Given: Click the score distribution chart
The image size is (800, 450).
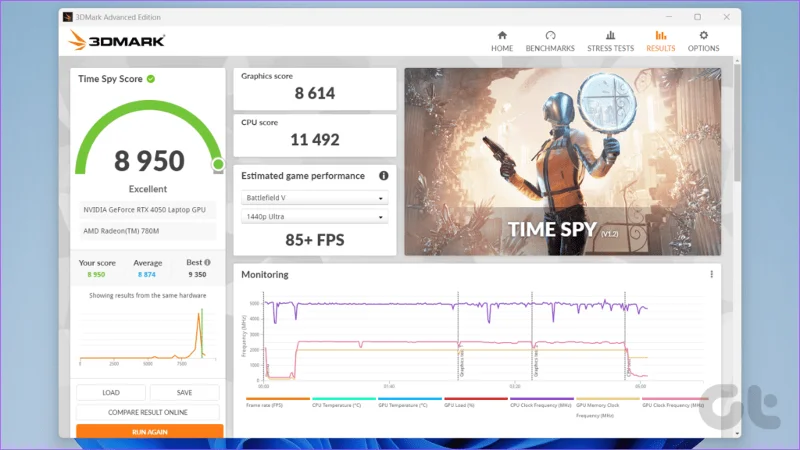Looking at the screenshot, I should (x=147, y=336).
